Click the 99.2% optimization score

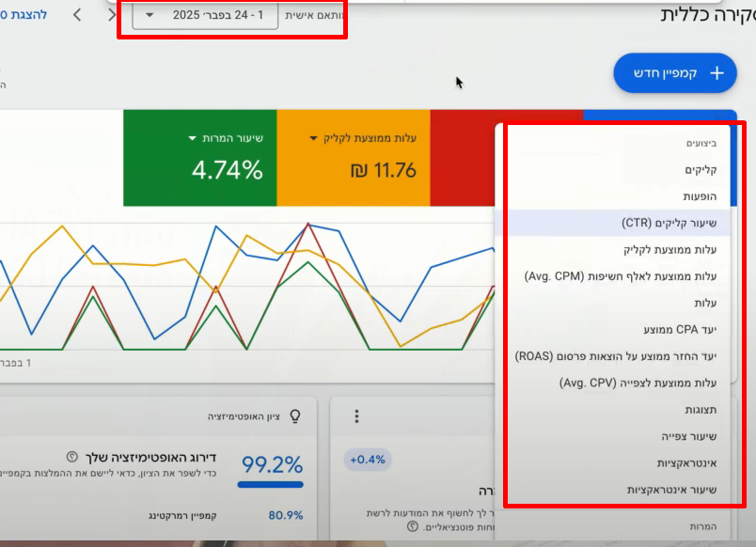272,464
